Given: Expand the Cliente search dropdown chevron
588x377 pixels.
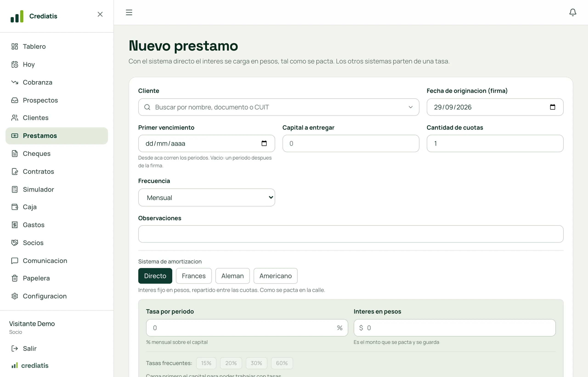Looking at the screenshot, I should pyautogui.click(x=410, y=107).
